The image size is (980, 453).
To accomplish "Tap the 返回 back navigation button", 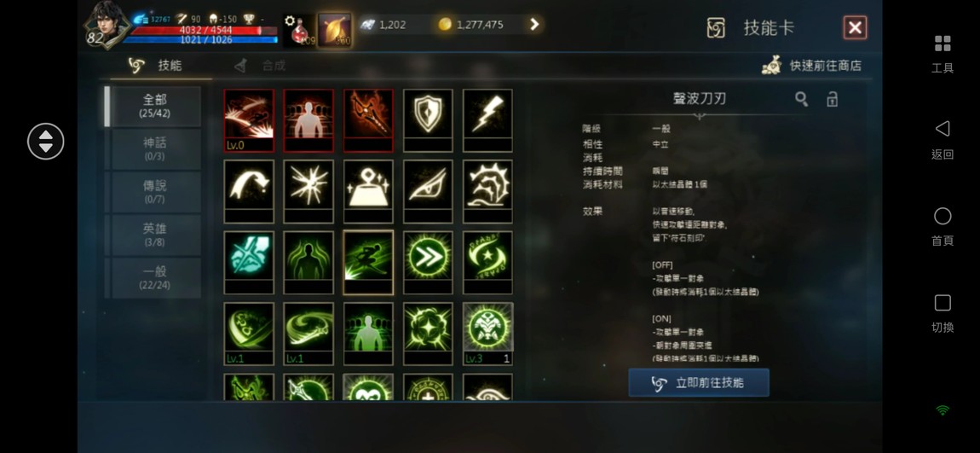I will click(943, 141).
